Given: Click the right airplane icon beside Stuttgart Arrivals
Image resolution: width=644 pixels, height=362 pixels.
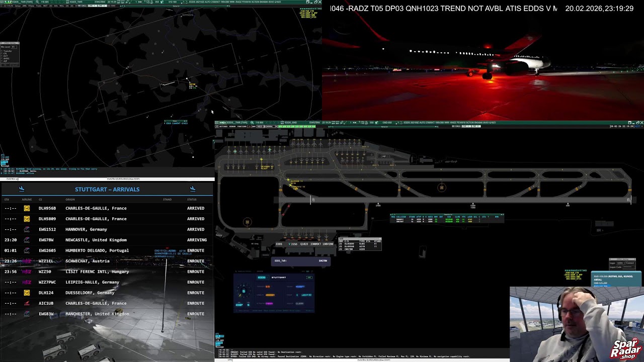Looking at the screenshot, I should [192, 189].
